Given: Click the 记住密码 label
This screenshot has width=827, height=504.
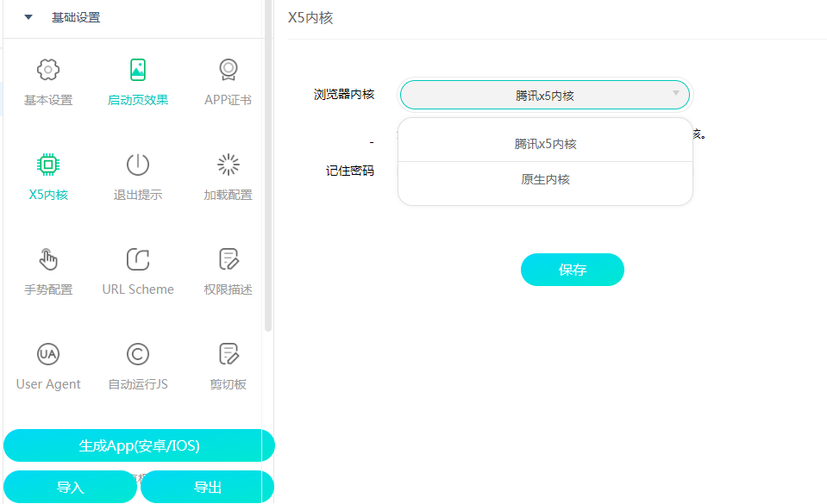Looking at the screenshot, I should [349, 171].
